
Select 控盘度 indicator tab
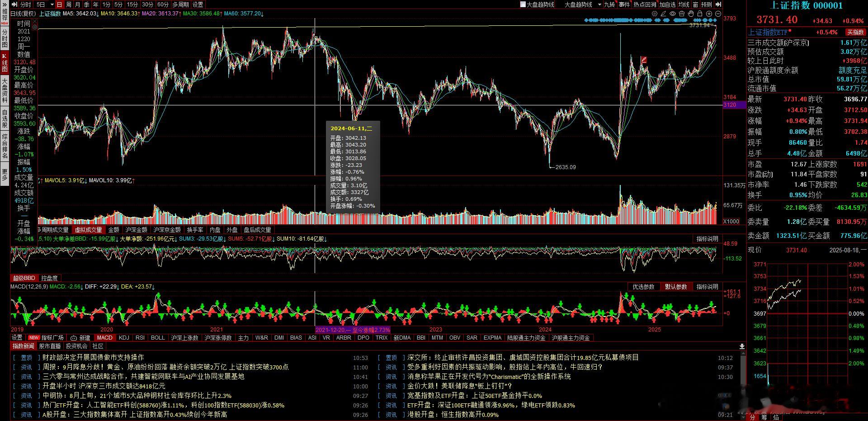click(x=49, y=278)
